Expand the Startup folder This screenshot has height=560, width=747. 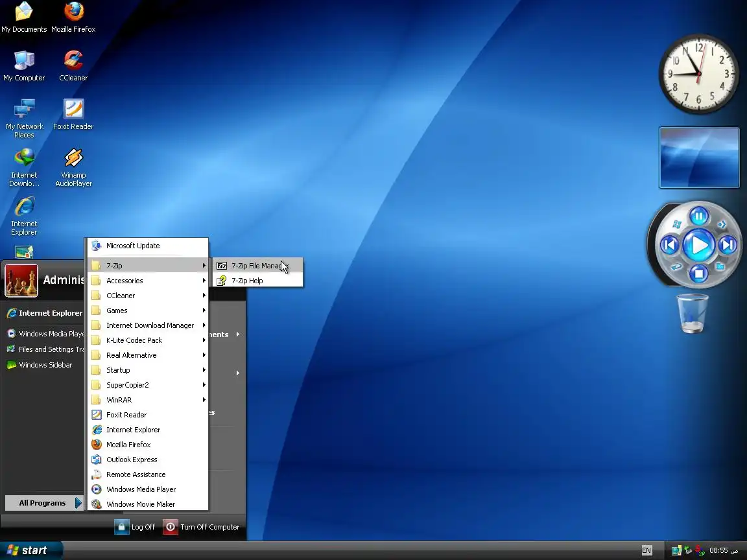point(148,370)
